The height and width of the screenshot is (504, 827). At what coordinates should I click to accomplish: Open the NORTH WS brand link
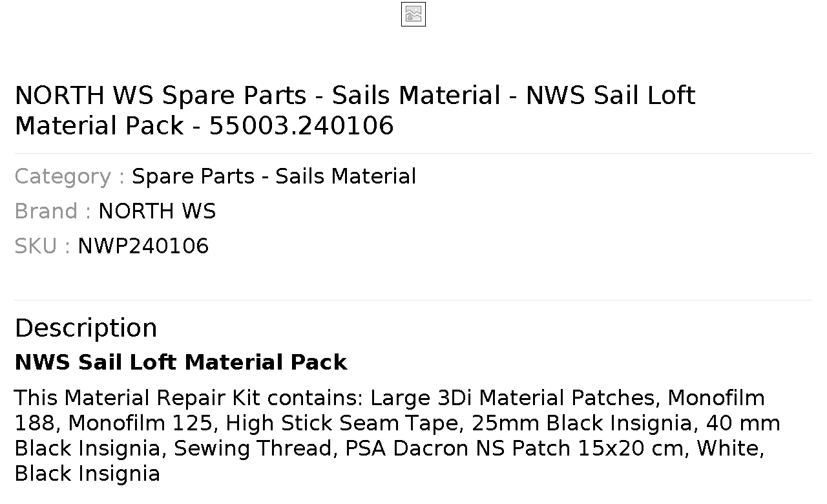[157, 211]
